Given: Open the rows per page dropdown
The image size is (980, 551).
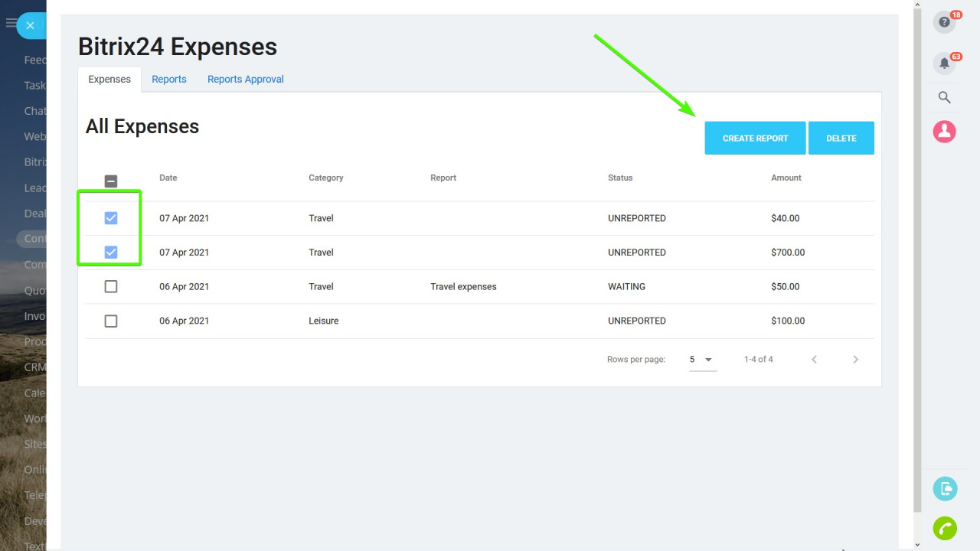Looking at the screenshot, I should 703,360.
